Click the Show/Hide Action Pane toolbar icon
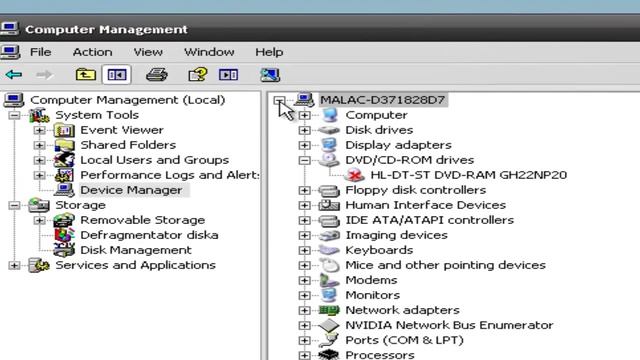Image resolution: width=640 pixels, height=360 pixels. click(229, 75)
